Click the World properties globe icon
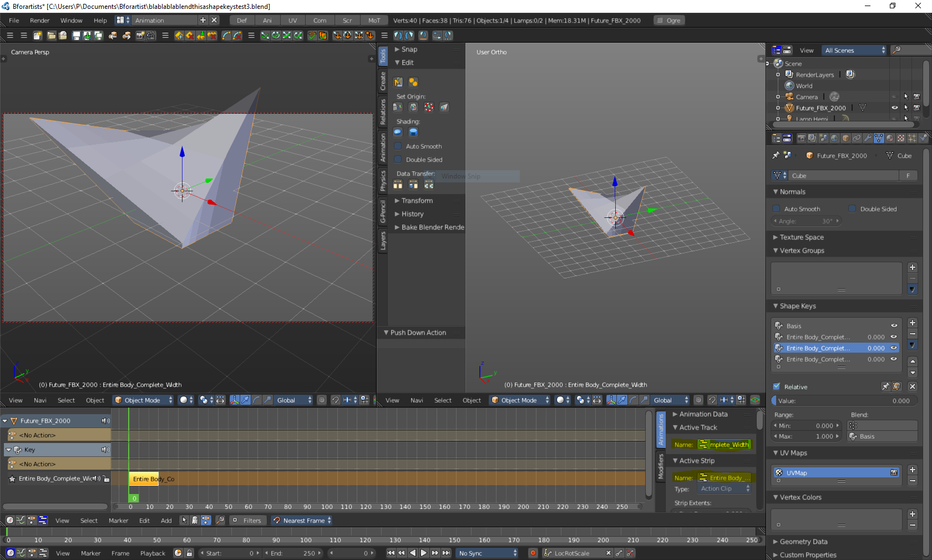 (x=834, y=138)
